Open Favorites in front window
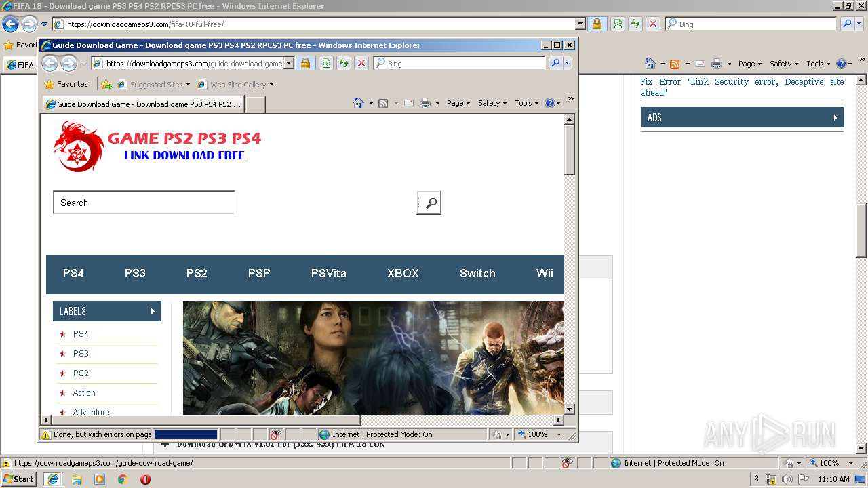Screen dimensions: 868x488 (66, 84)
